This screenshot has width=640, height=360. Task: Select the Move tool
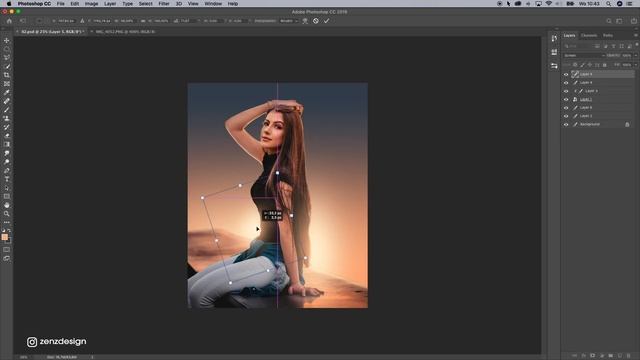pyautogui.click(x=7, y=40)
